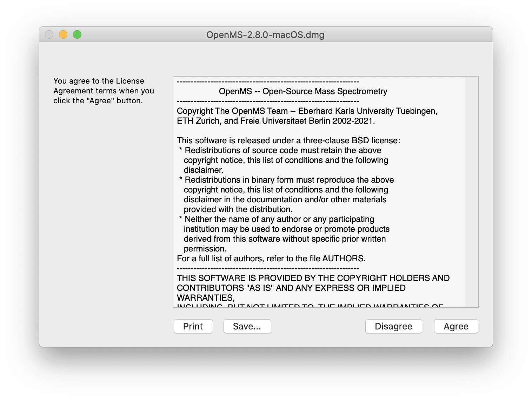Click the "provided with the distribution." line
This screenshot has width=532, height=399.
coord(238,209)
